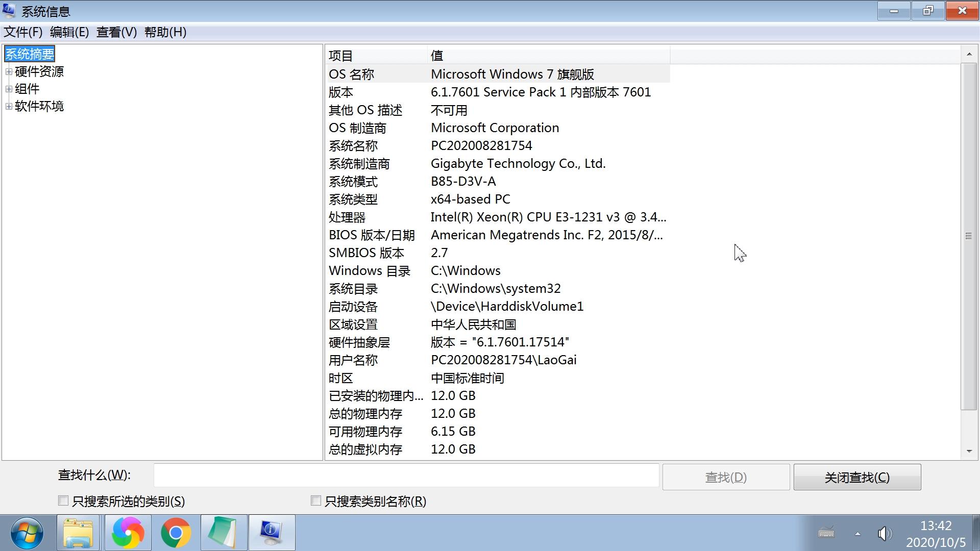The image size is (980, 551).
Task: Open the 文件(F) file menu
Action: [22, 32]
